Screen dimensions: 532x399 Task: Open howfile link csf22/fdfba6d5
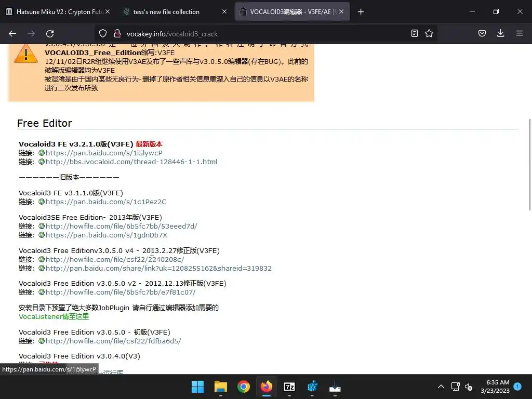pyautogui.click(x=113, y=341)
